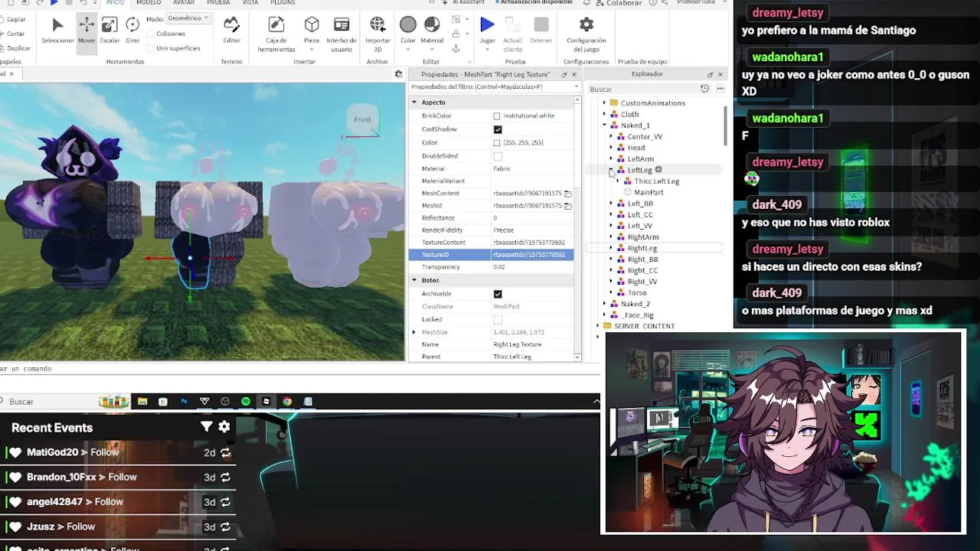Select the Seleccionar tool
The image size is (980, 551).
coord(57,31)
